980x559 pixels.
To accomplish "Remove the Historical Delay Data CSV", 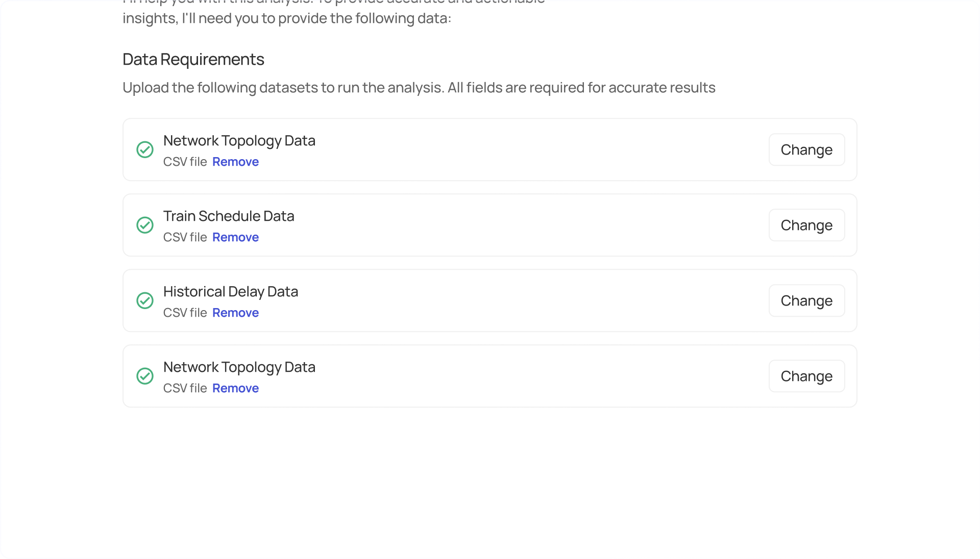I will 235,313.
